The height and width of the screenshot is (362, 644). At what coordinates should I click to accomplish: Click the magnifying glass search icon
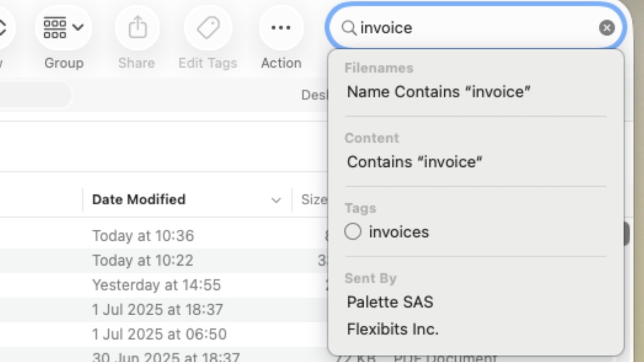[x=349, y=28]
